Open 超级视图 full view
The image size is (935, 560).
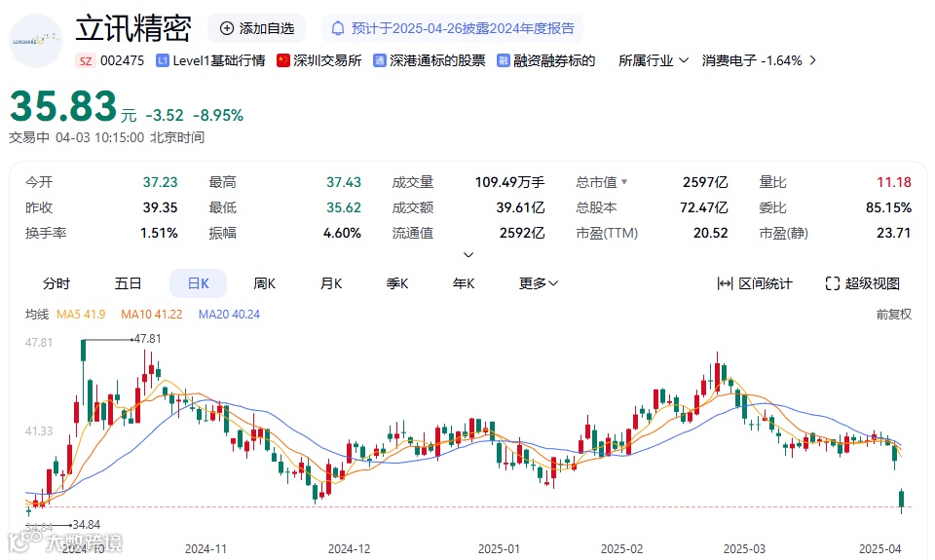[863, 283]
